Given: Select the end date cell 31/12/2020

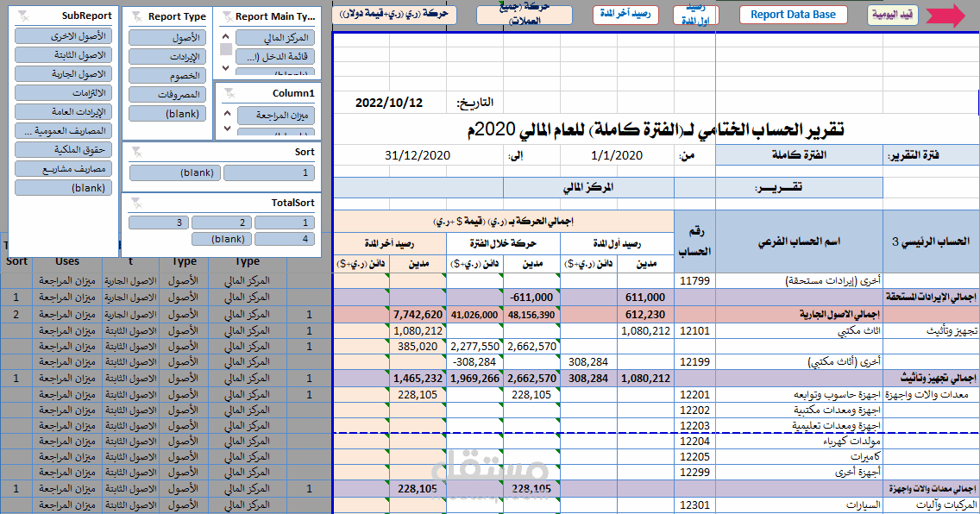Looking at the screenshot, I should click(418, 155).
